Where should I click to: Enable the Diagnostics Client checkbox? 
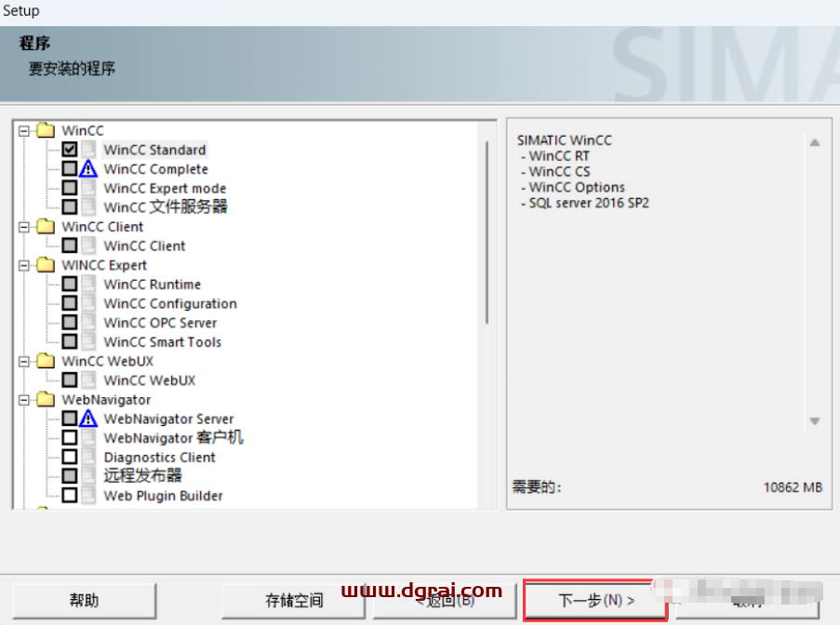[x=70, y=457]
